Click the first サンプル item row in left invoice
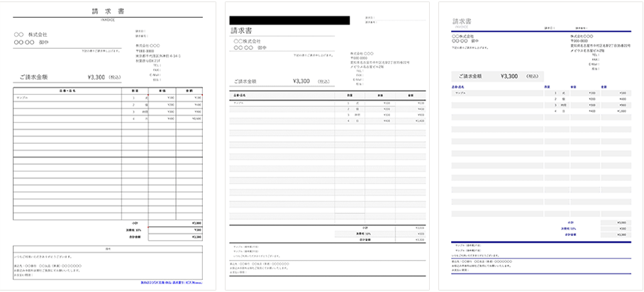Screen dimensions: 644x292 23,99
